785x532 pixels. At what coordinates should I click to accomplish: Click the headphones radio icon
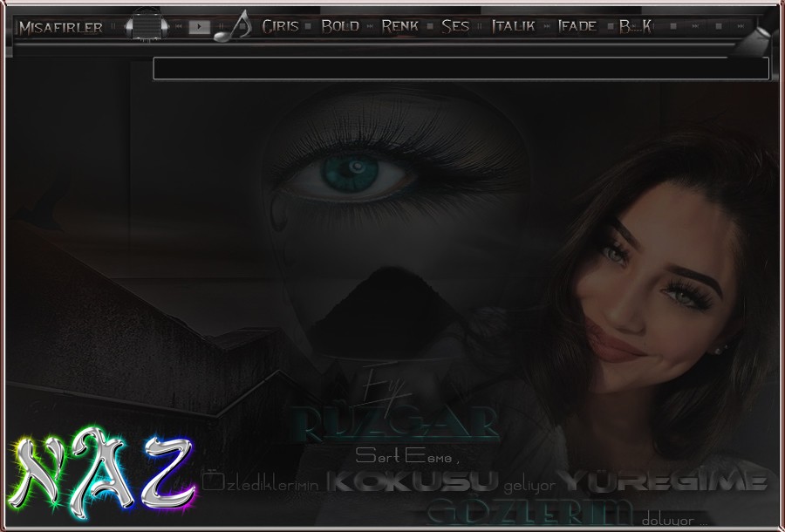[147, 26]
